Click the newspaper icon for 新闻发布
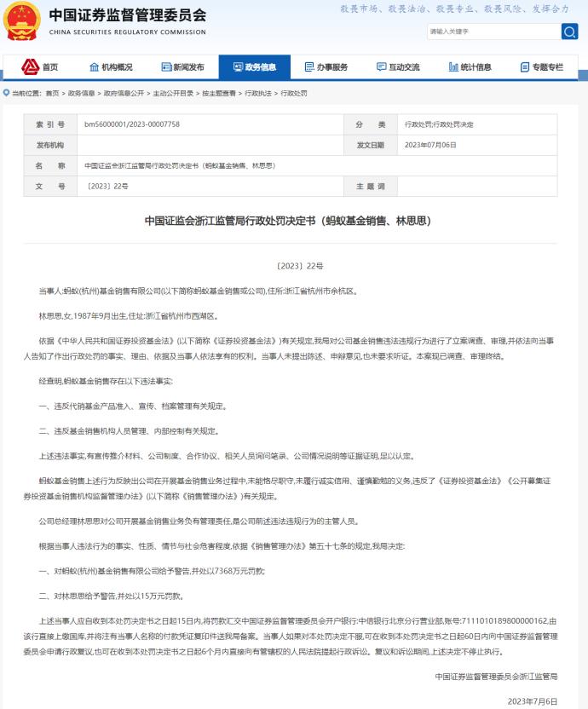The width and height of the screenshot is (588, 709). (166, 67)
